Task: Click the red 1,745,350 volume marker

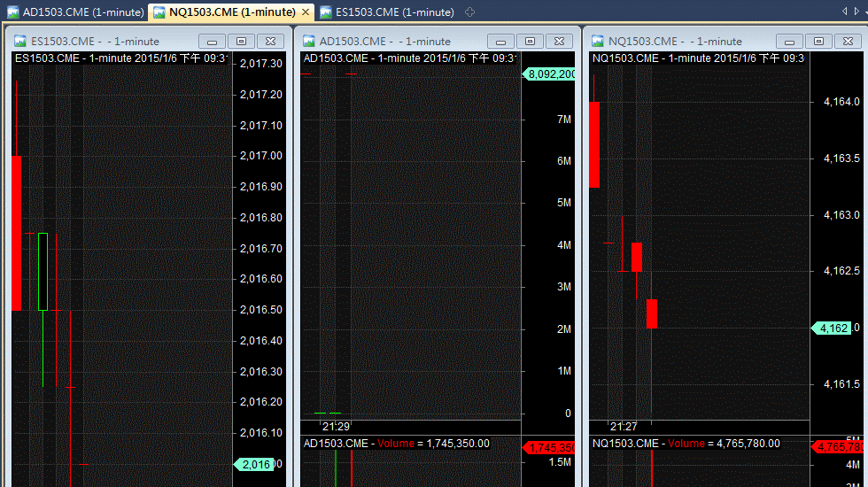Action: tap(549, 448)
